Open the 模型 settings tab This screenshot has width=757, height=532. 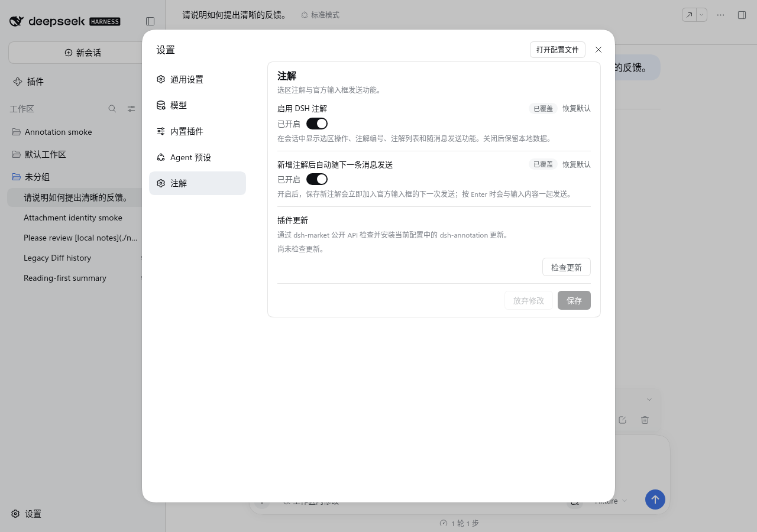(198, 105)
